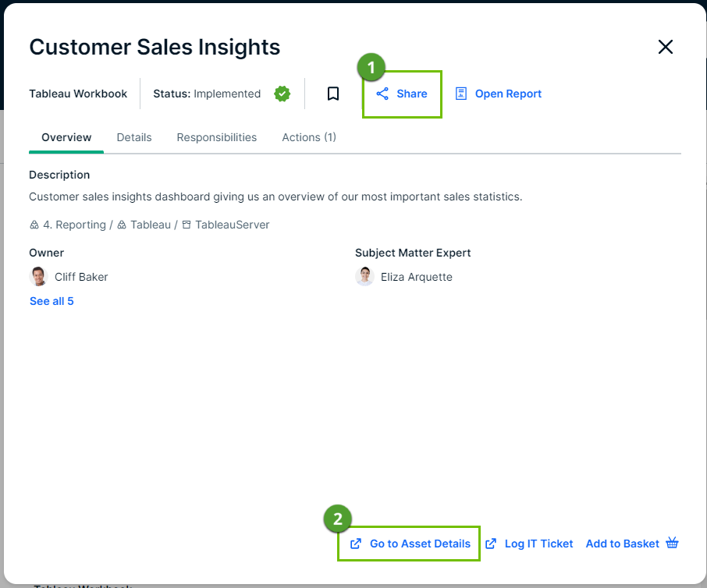Click the green verified status badge
The width and height of the screenshot is (707, 588).
pyautogui.click(x=282, y=94)
